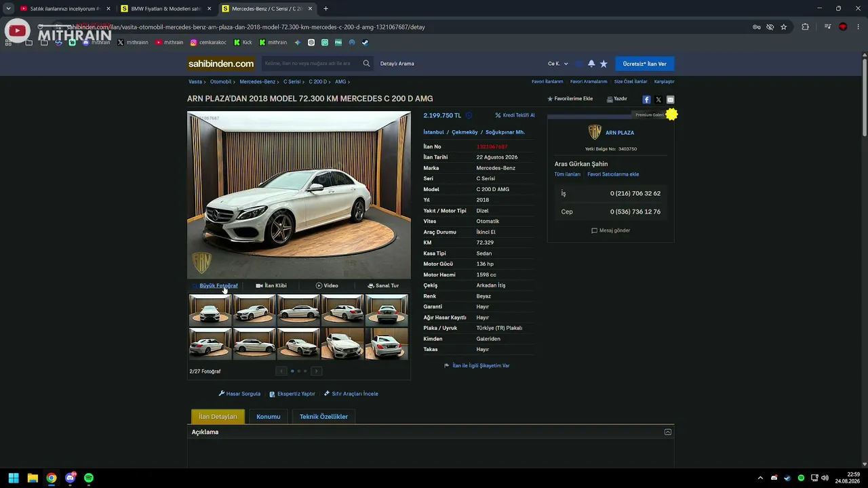Open the Discord bookmark labeled mithrain
The image size is (868, 488).
pos(96,43)
